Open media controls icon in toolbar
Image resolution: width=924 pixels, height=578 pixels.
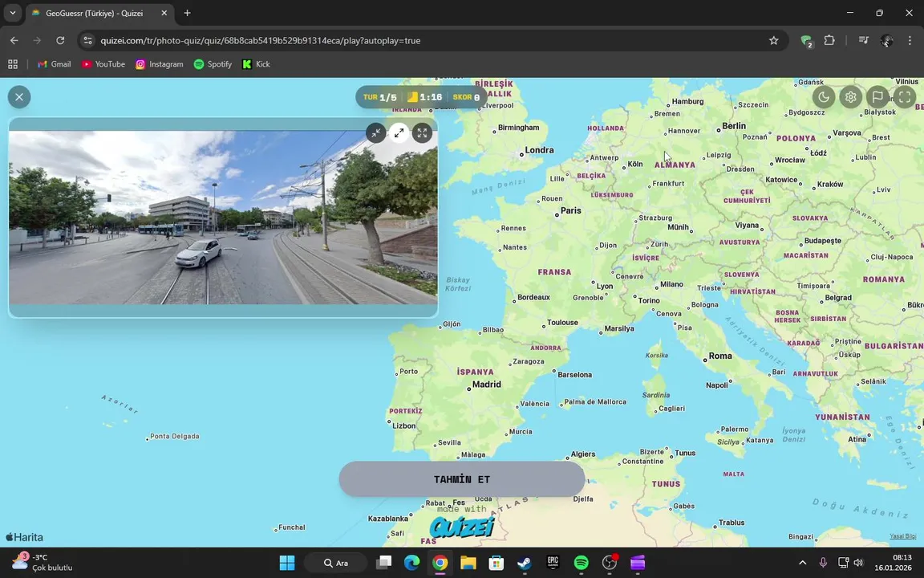point(863,40)
